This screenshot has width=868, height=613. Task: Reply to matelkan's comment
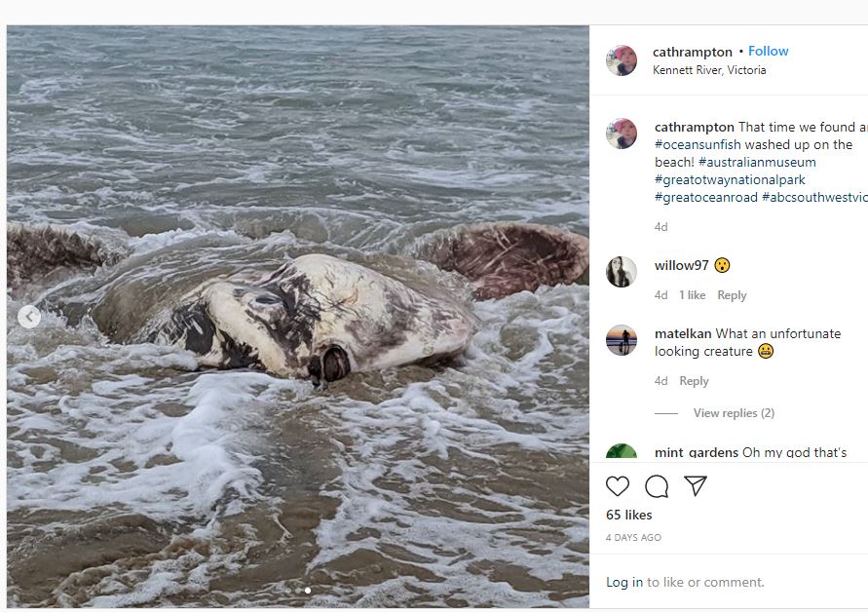694,381
